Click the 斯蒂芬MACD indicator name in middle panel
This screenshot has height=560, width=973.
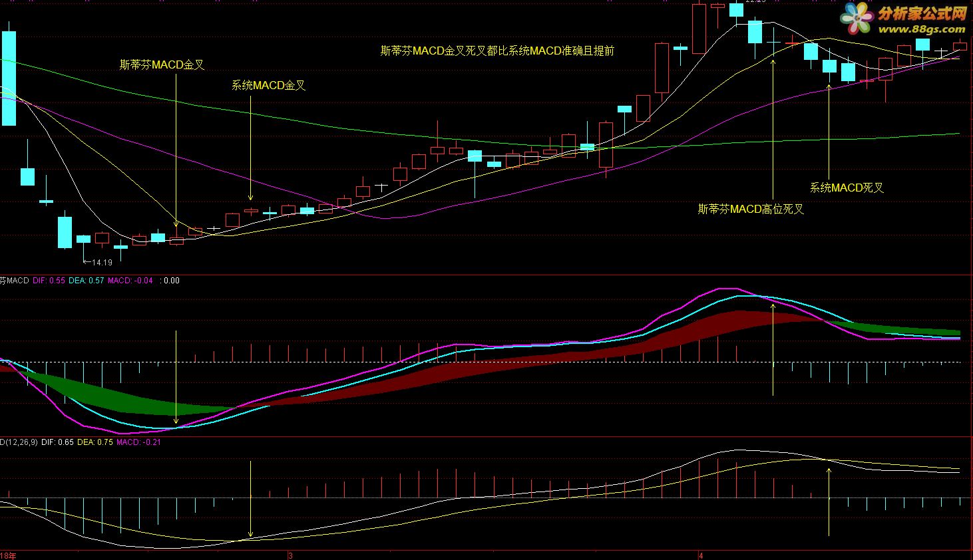coord(14,281)
